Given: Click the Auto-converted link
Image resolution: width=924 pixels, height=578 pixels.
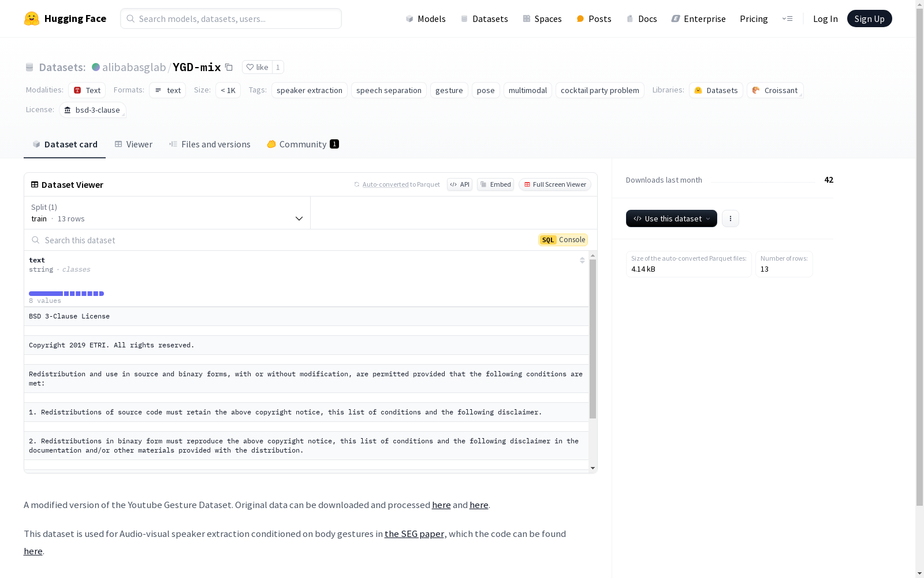Looking at the screenshot, I should pos(385,184).
